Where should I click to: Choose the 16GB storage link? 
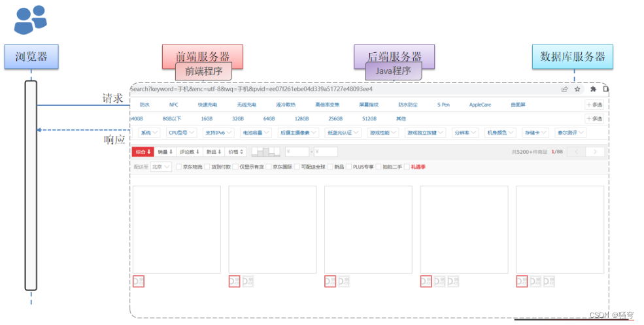207,119
